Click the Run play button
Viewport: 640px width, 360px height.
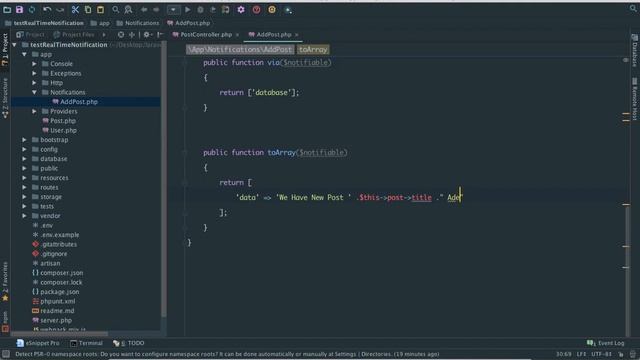point(188,9)
